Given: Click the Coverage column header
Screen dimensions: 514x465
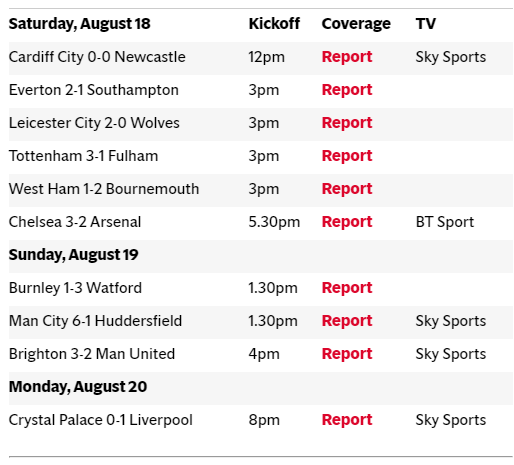Looking at the screenshot, I should pos(356,24).
